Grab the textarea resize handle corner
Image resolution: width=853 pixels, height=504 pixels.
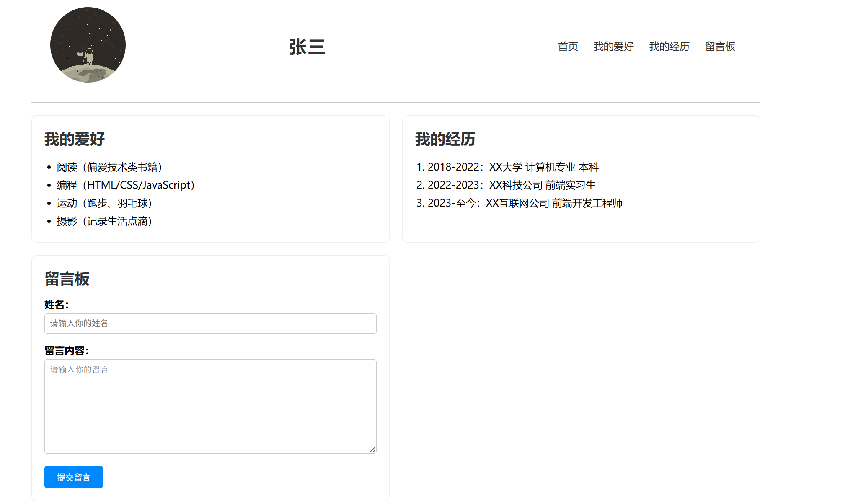tap(372, 450)
